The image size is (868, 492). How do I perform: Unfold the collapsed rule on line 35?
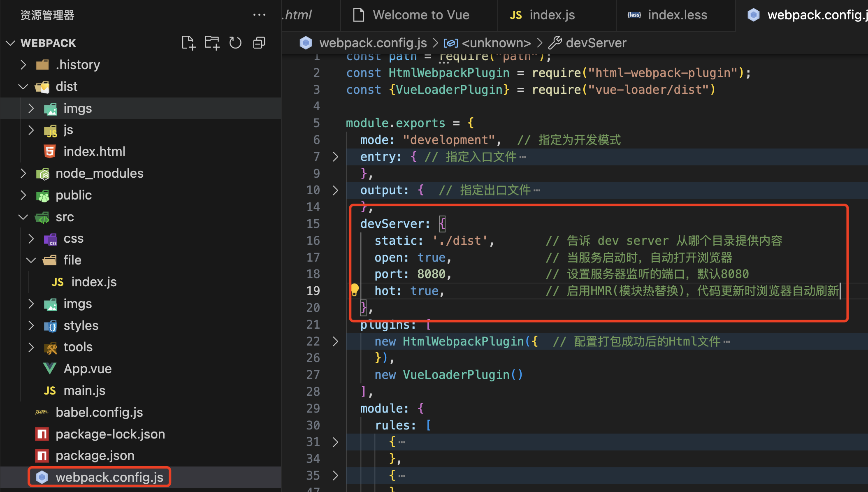(335, 476)
